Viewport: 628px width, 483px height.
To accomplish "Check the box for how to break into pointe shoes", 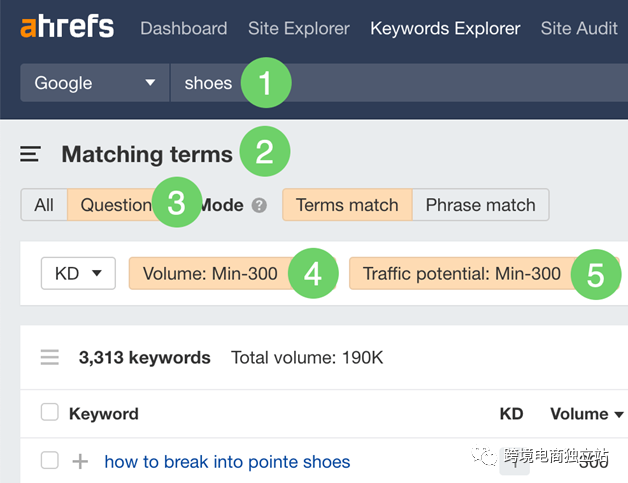I will (x=50, y=460).
